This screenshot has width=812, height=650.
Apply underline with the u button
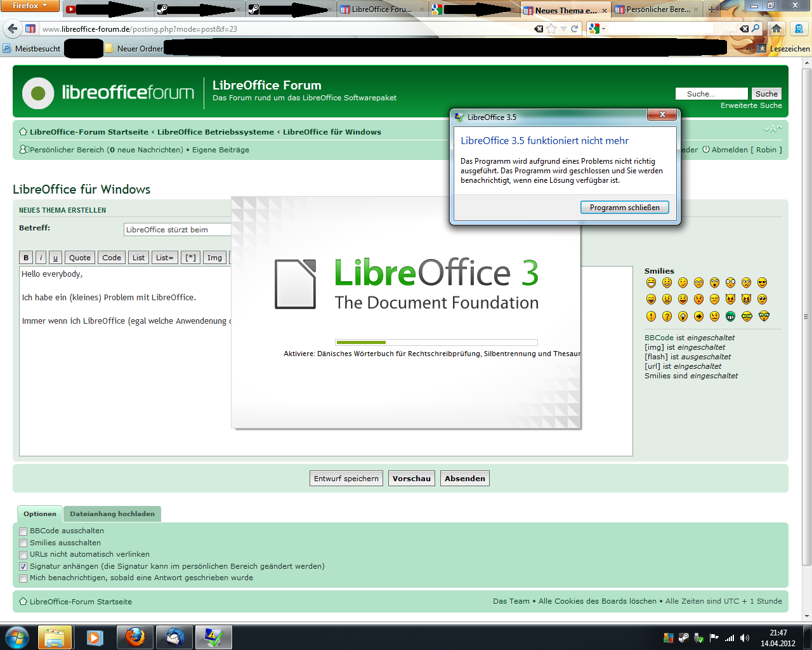tap(55, 258)
